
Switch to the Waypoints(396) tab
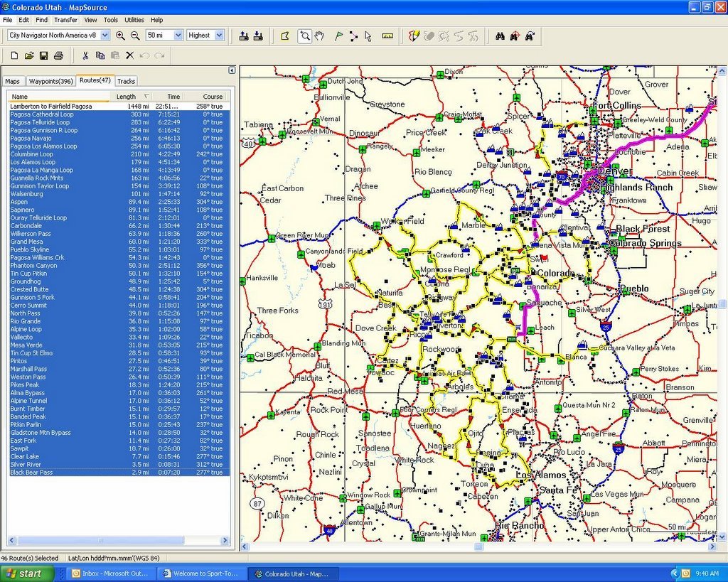point(50,81)
